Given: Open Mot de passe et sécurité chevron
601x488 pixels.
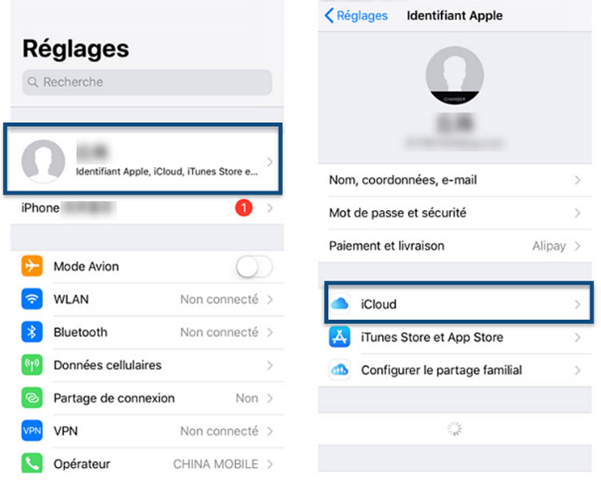Looking at the screenshot, I should click(578, 213).
